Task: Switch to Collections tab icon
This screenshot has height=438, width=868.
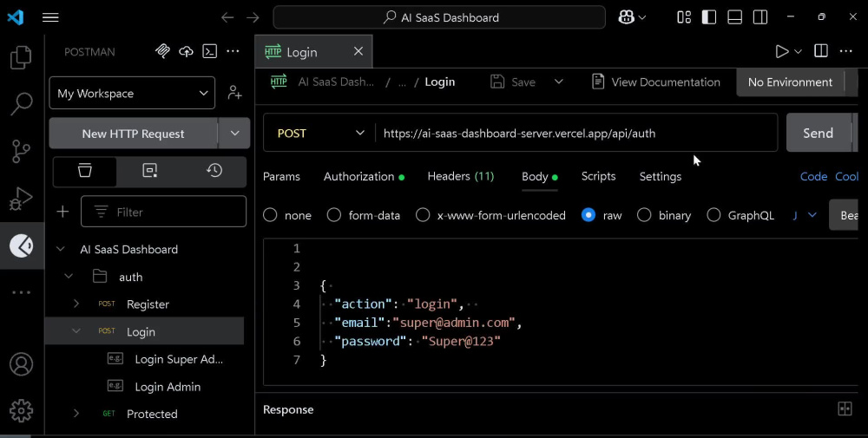Action: coord(85,170)
